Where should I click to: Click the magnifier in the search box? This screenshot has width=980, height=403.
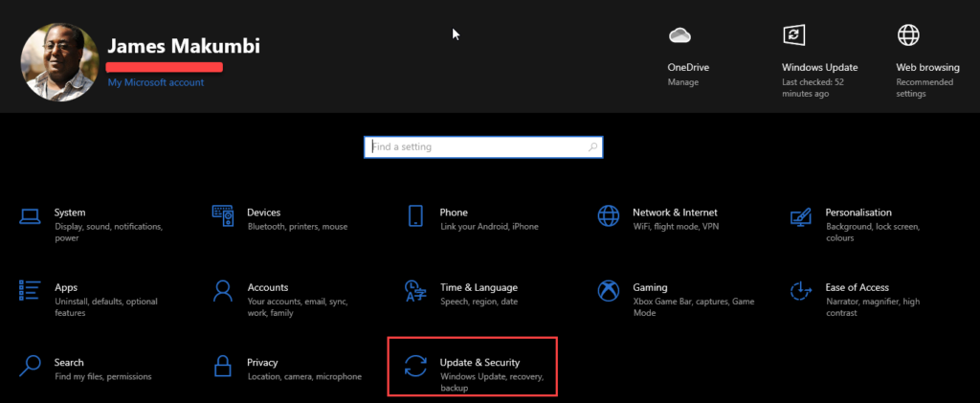click(592, 147)
